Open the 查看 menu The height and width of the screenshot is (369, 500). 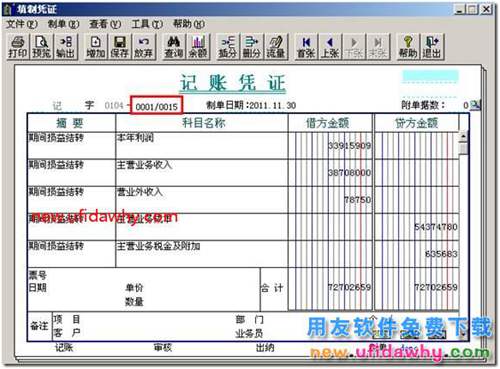pyautogui.click(x=105, y=24)
